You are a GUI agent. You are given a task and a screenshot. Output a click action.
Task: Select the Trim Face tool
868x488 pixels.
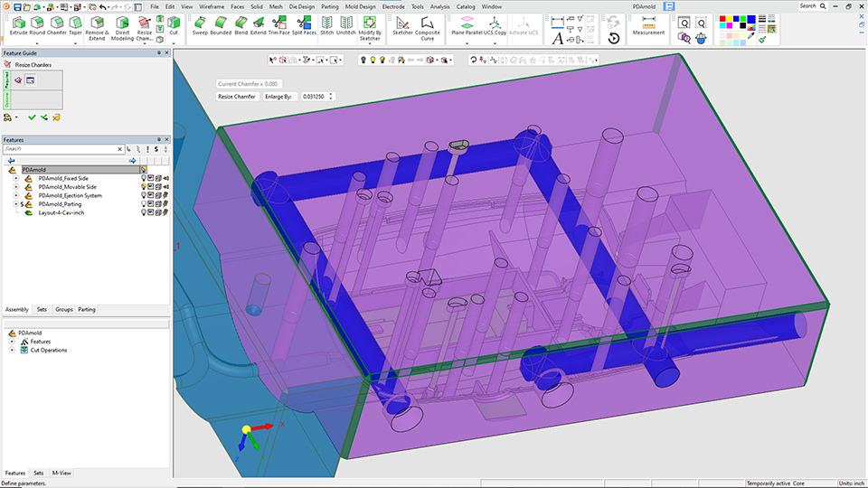pyautogui.click(x=279, y=26)
